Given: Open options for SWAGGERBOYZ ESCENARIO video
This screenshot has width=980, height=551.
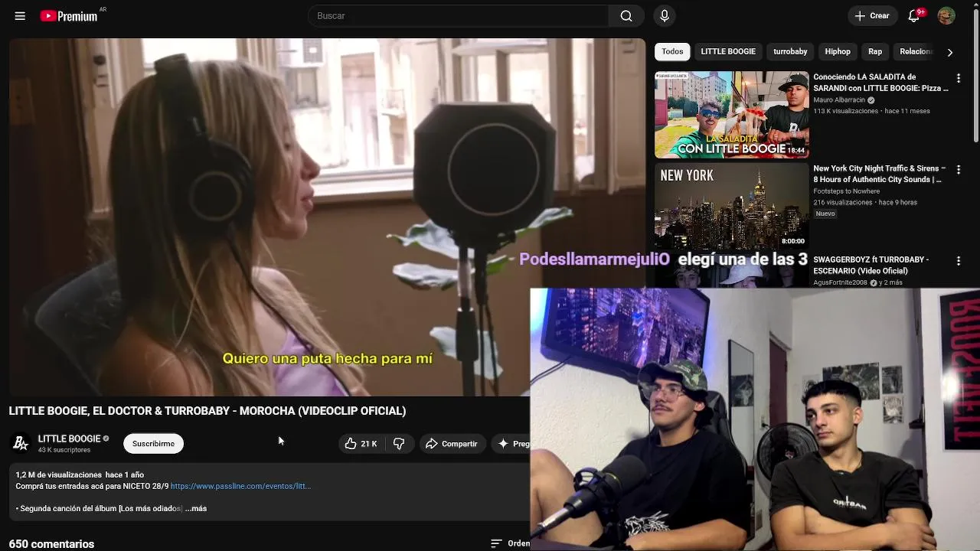Looking at the screenshot, I should click(x=958, y=261).
